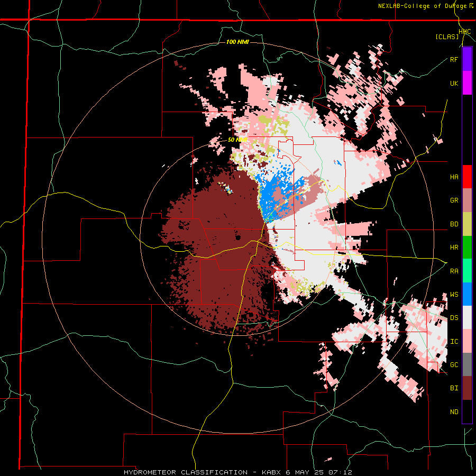Click the 'DS' legend label text
The image size is (476, 476).
pyautogui.click(x=454, y=318)
